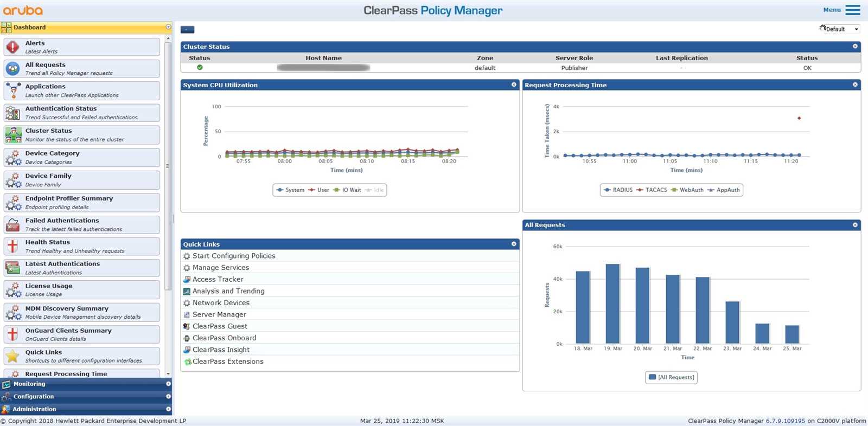This screenshot has height=426, width=868.
Task: Click the version 6.7.9.109195 link
Action: (786, 421)
